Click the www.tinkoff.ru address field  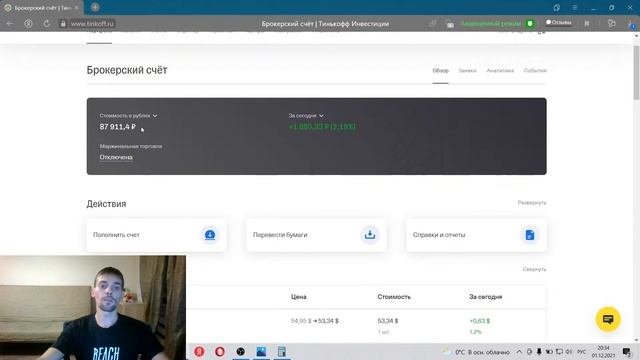point(92,24)
